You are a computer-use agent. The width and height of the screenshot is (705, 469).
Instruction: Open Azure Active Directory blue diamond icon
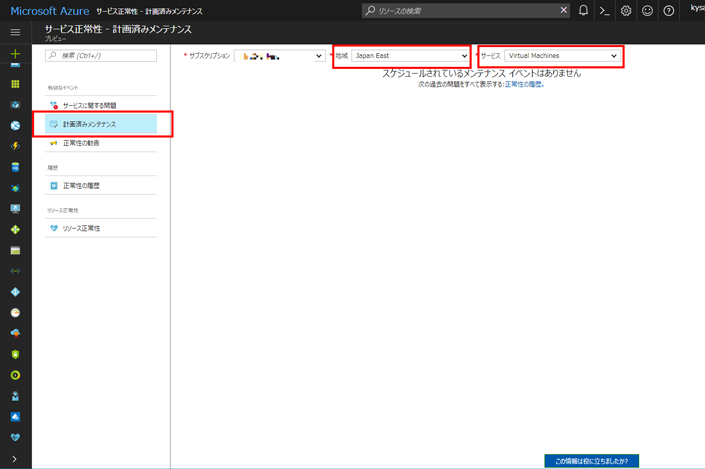15,292
